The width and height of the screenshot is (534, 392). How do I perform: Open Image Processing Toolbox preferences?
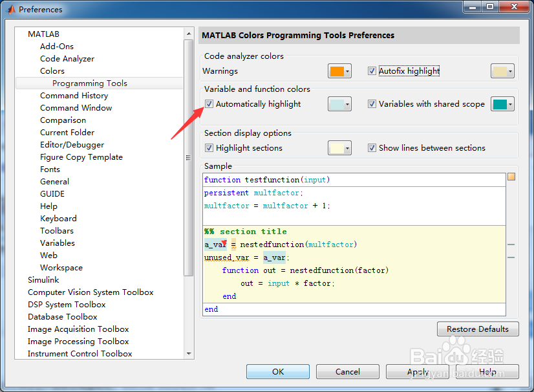click(x=78, y=341)
